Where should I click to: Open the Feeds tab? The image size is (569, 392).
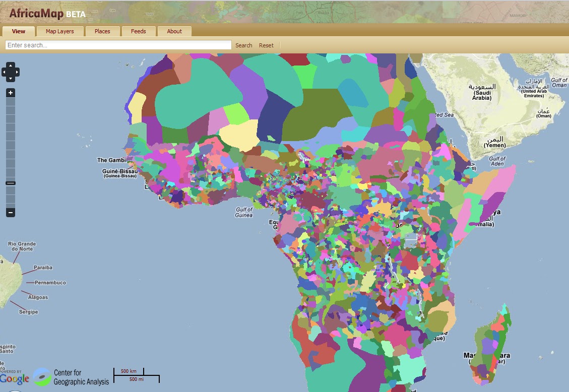(139, 31)
